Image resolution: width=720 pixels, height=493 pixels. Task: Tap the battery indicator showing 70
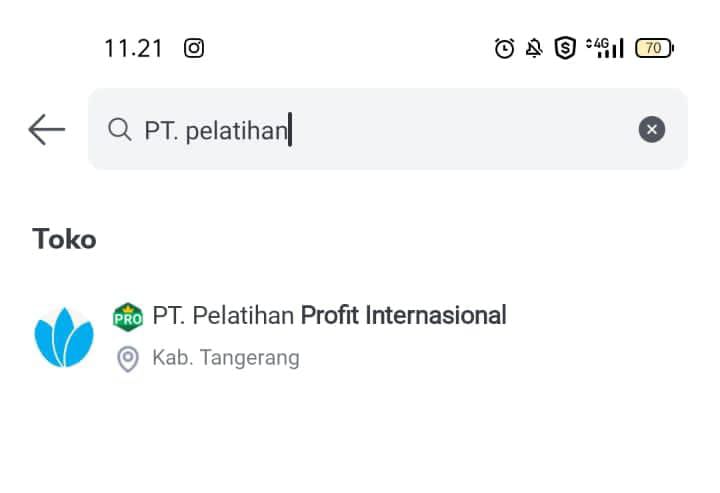pyautogui.click(x=654, y=48)
